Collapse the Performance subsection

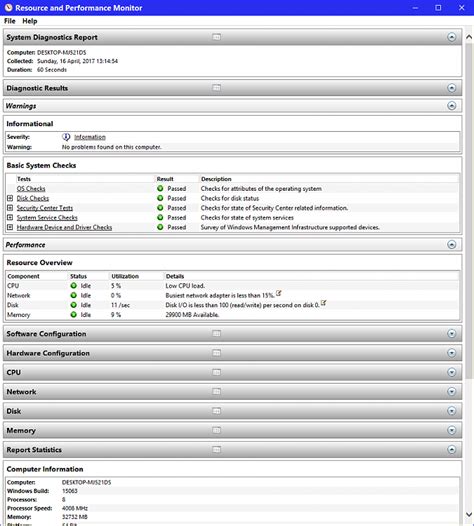coord(452,245)
